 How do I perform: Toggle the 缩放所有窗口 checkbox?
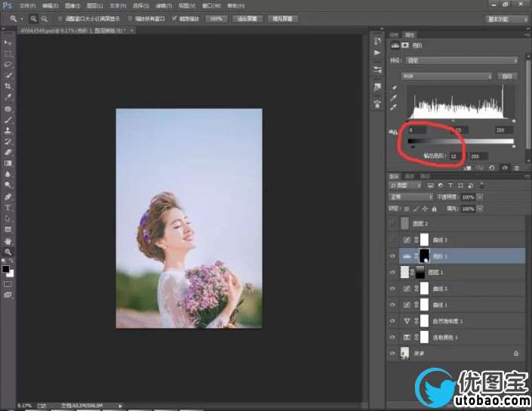(x=130, y=19)
